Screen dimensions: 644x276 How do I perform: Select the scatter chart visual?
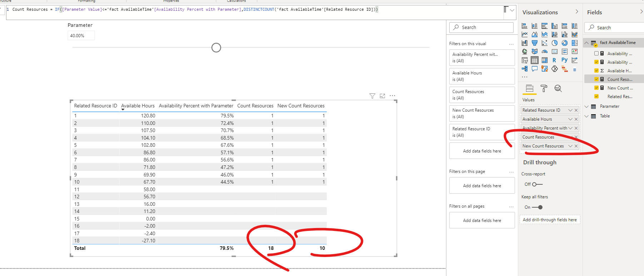click(x=545, y=43)
